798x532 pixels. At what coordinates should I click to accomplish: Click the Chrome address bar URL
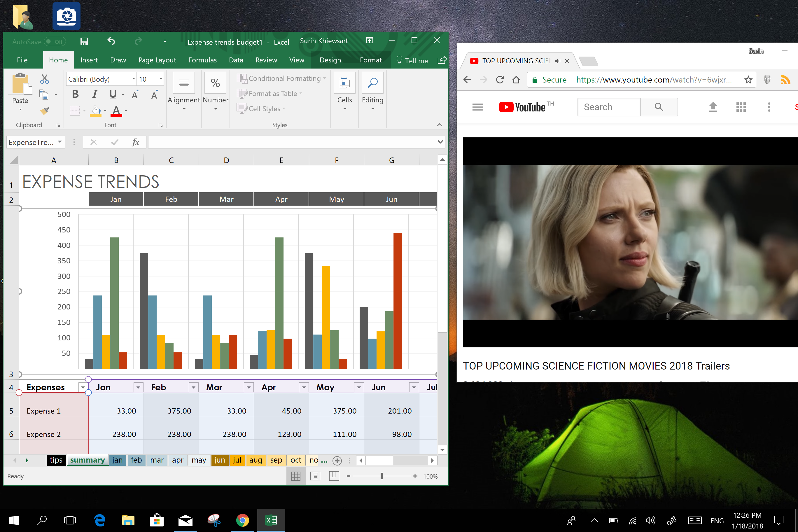click(x=654, y=80)
